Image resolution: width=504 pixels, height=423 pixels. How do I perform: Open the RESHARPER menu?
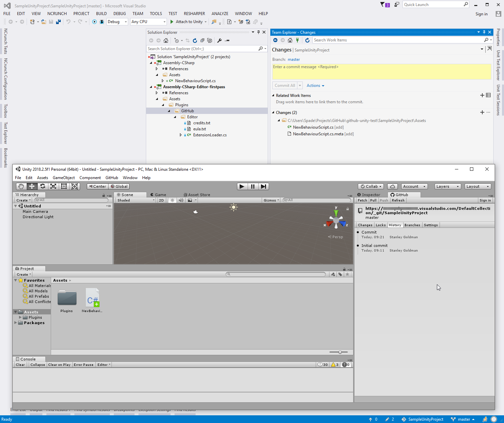tap(194, 14)
